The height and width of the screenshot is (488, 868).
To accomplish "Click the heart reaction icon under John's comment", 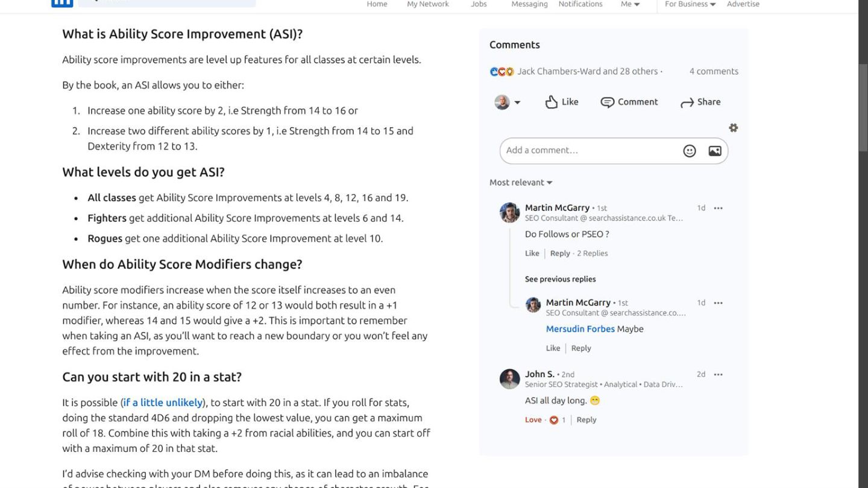I will 554,420.
